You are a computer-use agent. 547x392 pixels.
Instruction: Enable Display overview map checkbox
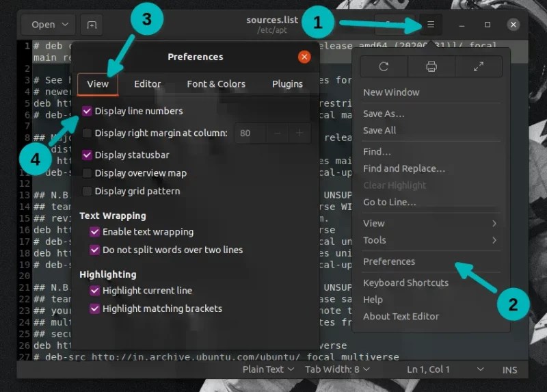tap(87, 173)
